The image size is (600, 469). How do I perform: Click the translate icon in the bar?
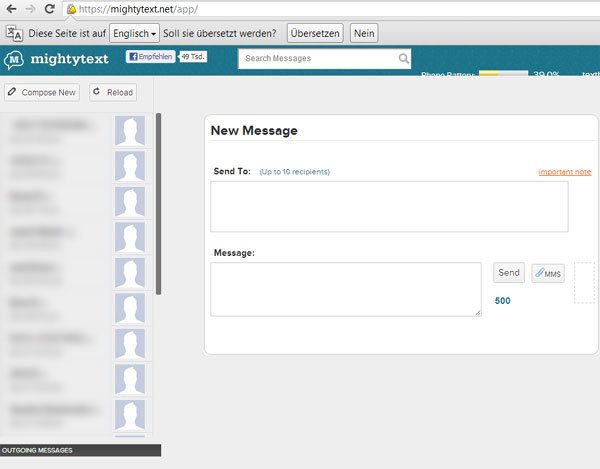15,33
